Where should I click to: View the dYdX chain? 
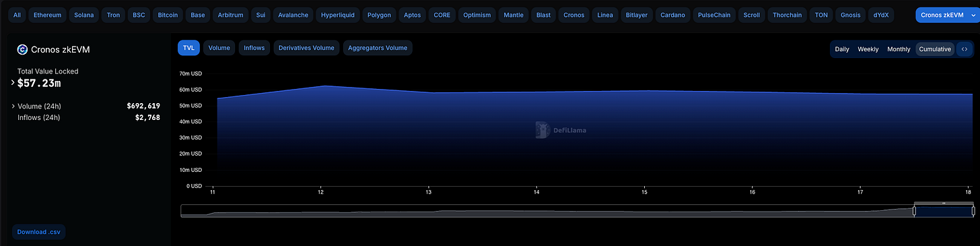point(880,15)
